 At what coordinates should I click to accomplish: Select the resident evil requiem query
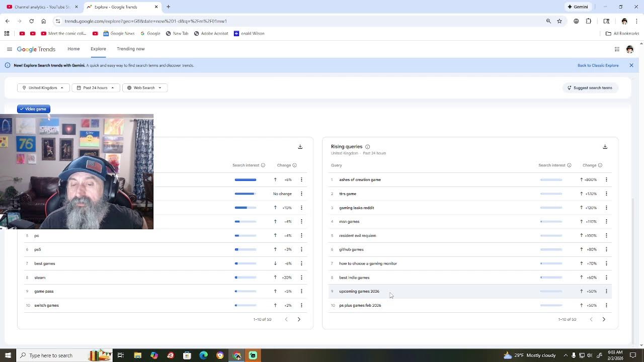point(357,235)
